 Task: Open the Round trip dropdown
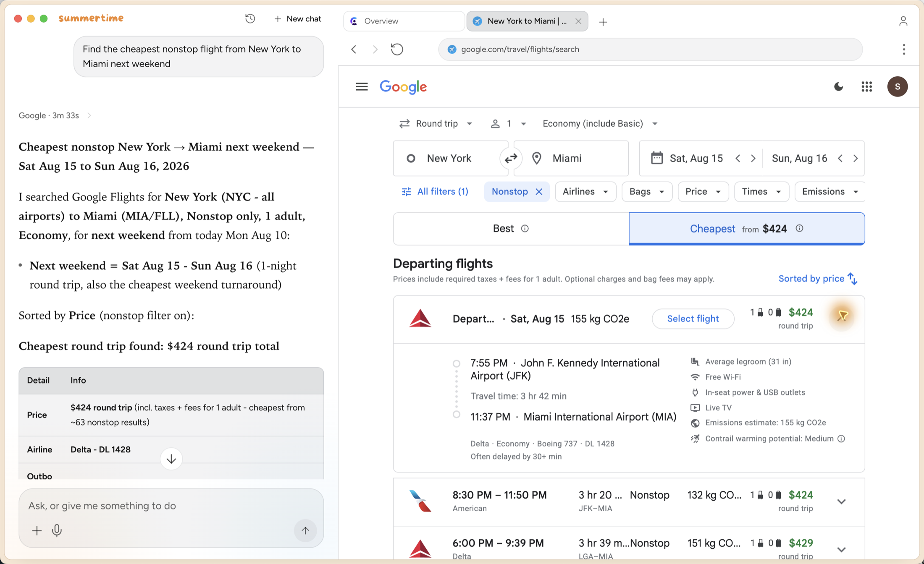[x=436, y=124]
